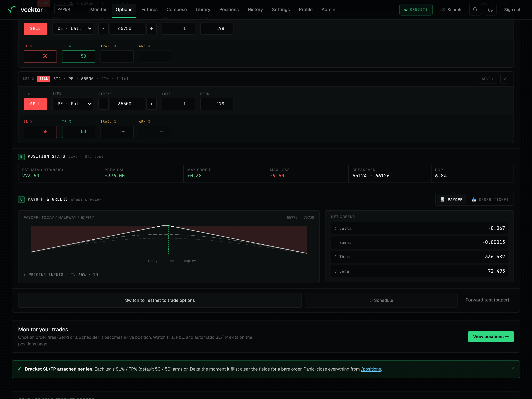532x399 pixels.
Task: Open the Search command box
Action: pyautogui.click(x=451, y=10)
